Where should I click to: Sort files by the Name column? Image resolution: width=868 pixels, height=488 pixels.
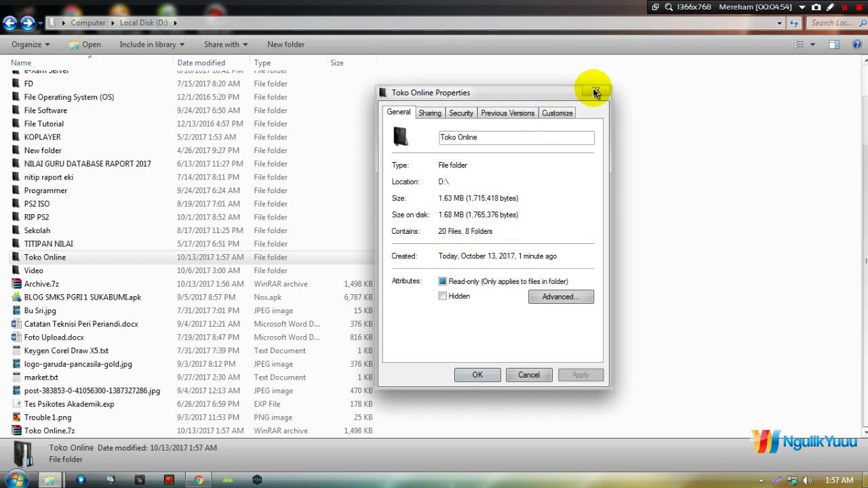pyautogui.click(x=91, y=63)
